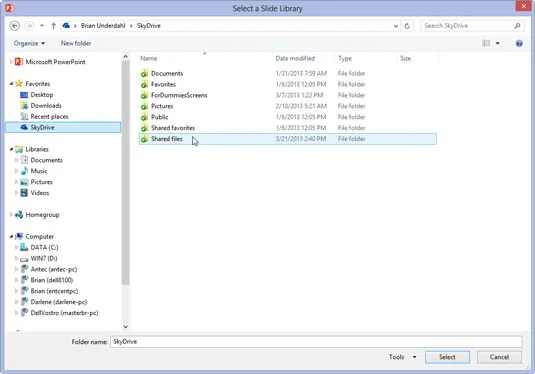This screenshot has width=535, height=374.
Task: Select the Music library
Action: tap(39, 171)
